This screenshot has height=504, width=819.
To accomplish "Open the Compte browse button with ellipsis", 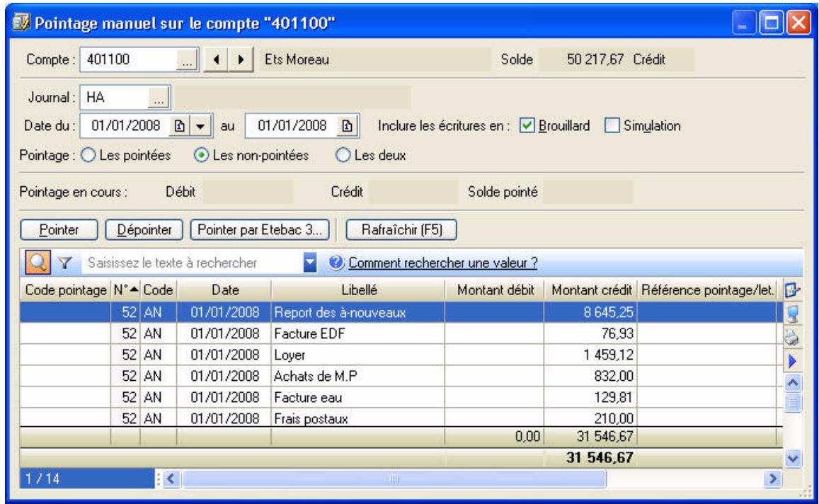I will (x=186, y=59).
